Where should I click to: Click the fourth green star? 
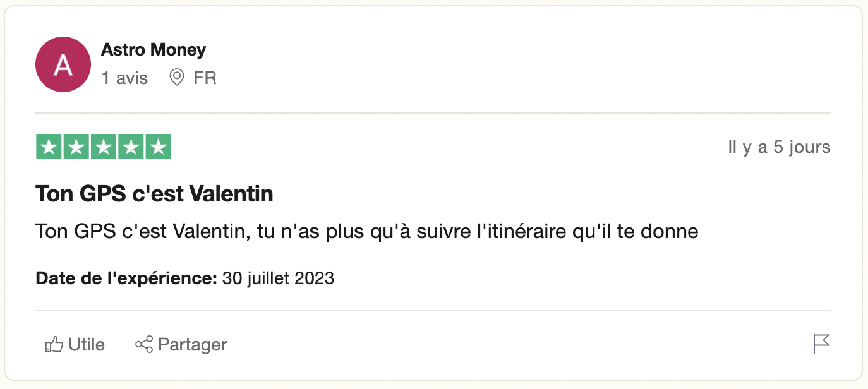click(x=131, y=147)
